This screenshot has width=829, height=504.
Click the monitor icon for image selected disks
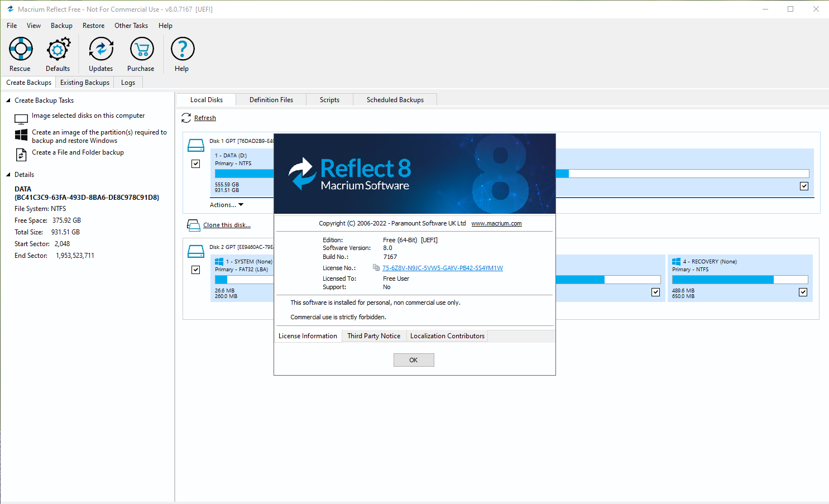21,119
